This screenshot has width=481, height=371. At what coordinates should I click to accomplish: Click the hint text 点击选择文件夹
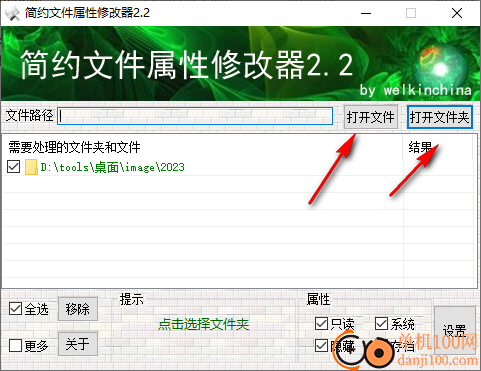(x=204, y=324)
